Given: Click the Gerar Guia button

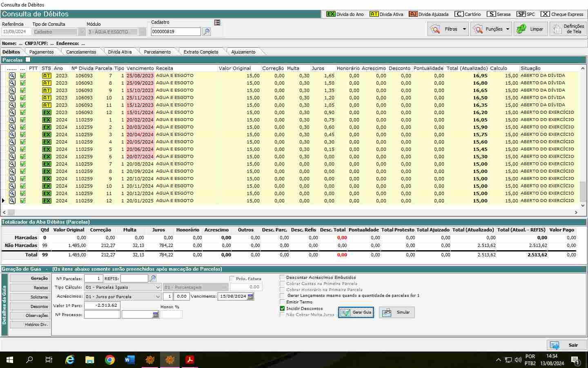Looking at the screenshot, I should point(356,312).
